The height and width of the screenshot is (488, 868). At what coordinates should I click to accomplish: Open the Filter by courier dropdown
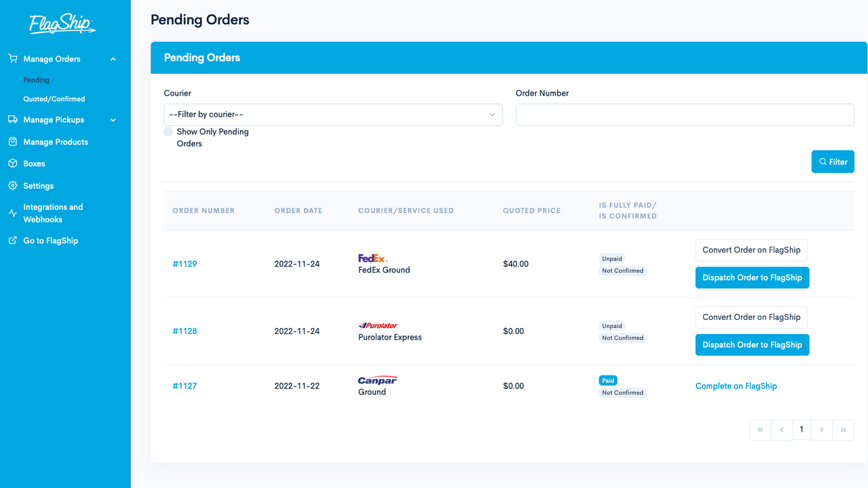(x=332, y=115)
